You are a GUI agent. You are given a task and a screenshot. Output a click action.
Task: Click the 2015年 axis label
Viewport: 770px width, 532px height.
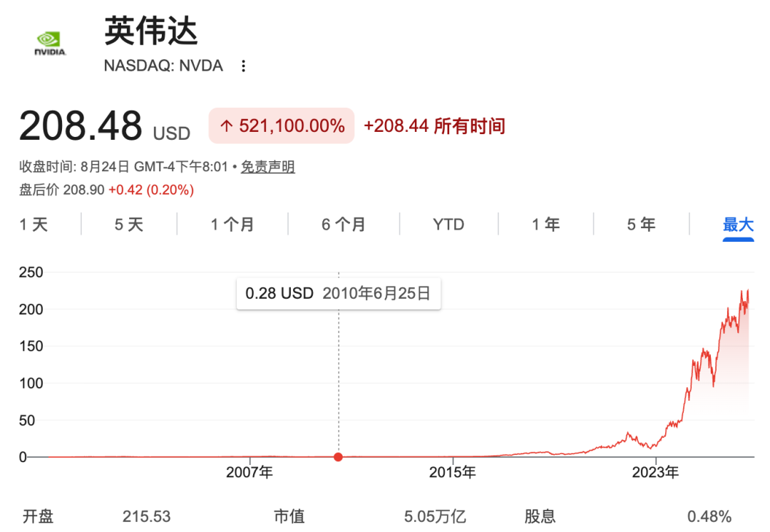point(452,473)
